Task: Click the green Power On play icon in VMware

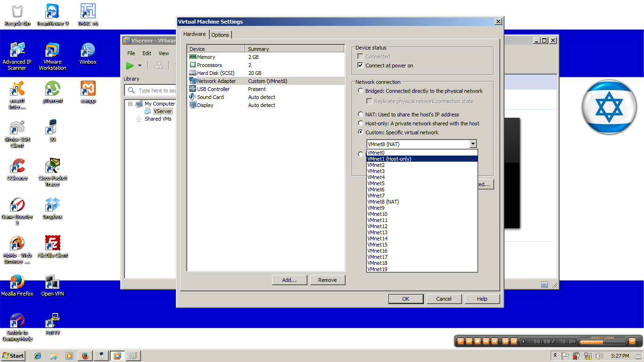Action: click(130, 66)
